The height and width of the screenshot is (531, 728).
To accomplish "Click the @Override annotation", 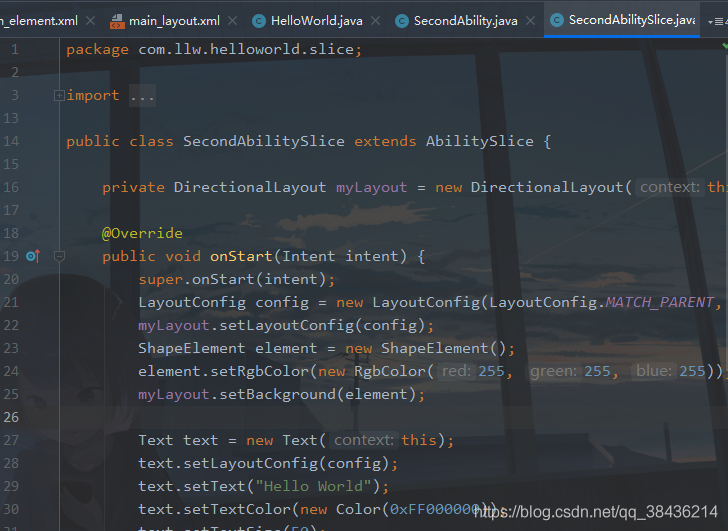I will coord(142,233).
